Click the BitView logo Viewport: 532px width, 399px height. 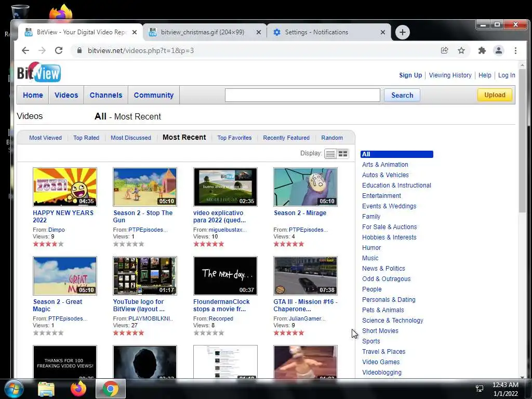click(x=39, y=72)
